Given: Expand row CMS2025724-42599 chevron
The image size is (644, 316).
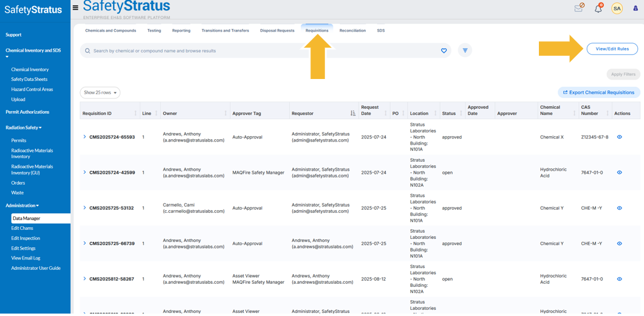Looking at the screenshot, I should tap(84, 172).
